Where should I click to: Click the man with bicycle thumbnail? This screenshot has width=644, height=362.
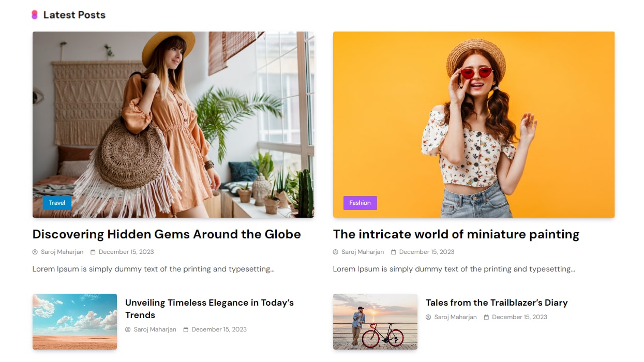coord(375,322)
